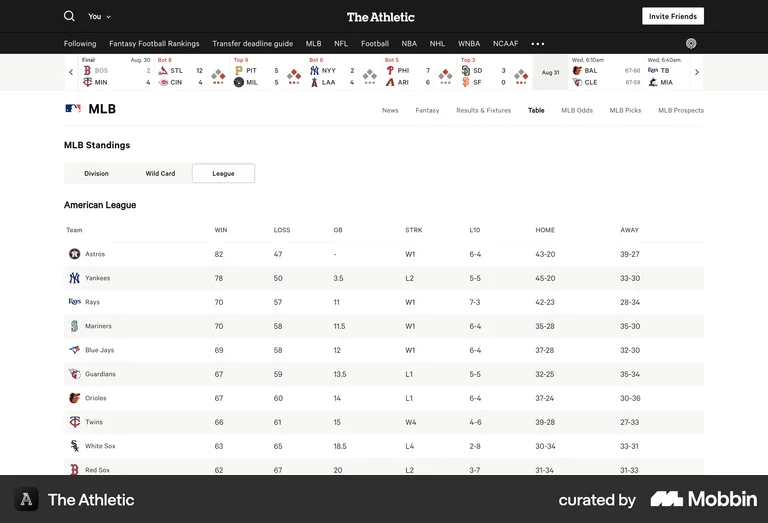This screenshot has height=523, width=768.
Task: Open STL vs CIN live score card
Action: tap(192, 72)
